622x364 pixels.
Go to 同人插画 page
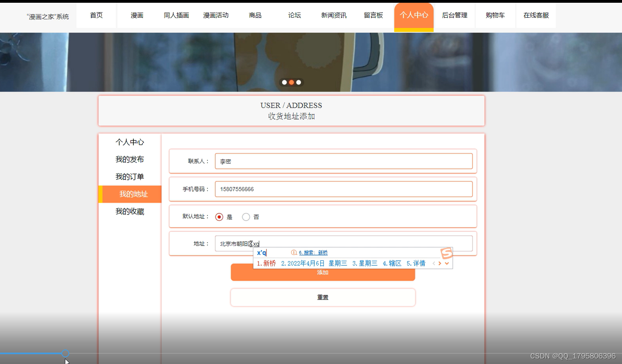coord(176,15)
